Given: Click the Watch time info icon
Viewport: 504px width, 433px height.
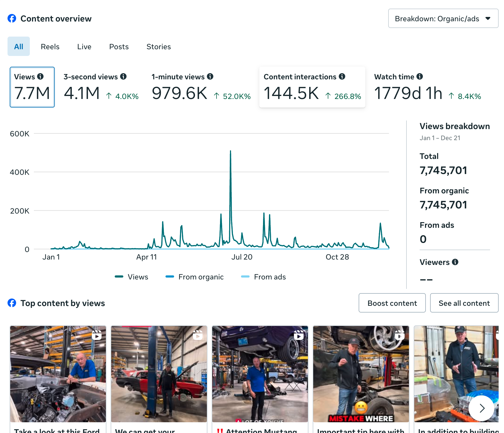Looking at the screenshot, I should [420, 77].
